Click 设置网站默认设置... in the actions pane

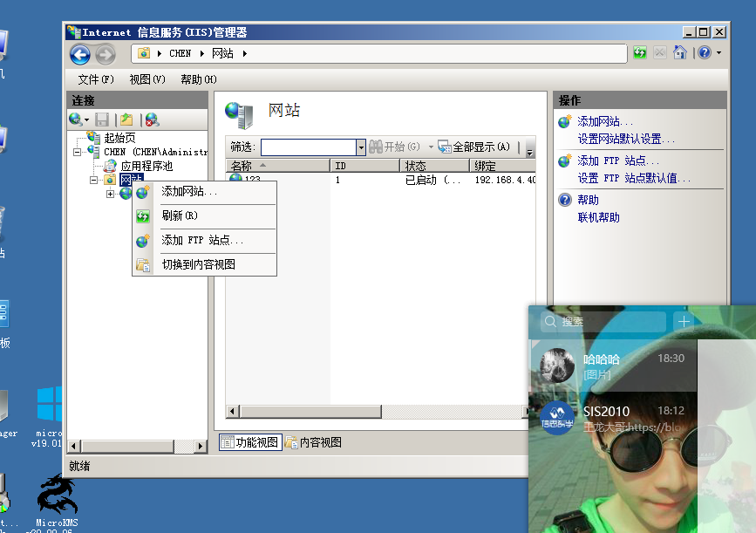click(x=626, y=139)
